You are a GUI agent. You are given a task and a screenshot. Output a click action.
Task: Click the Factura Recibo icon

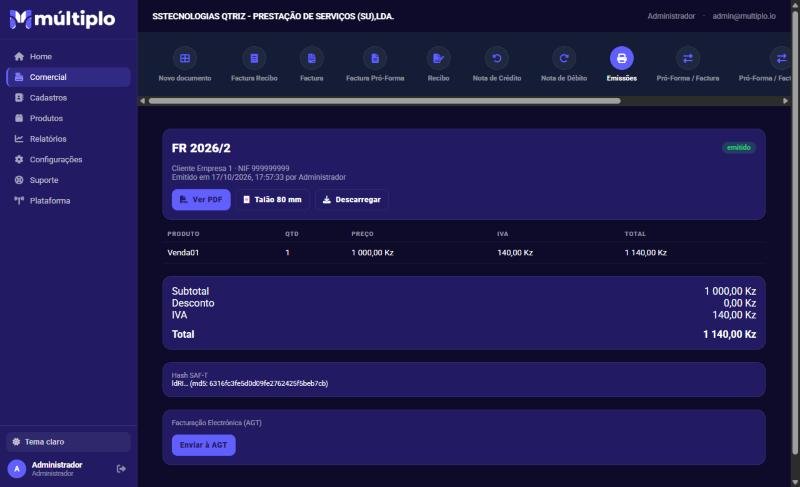coord(254,58)
